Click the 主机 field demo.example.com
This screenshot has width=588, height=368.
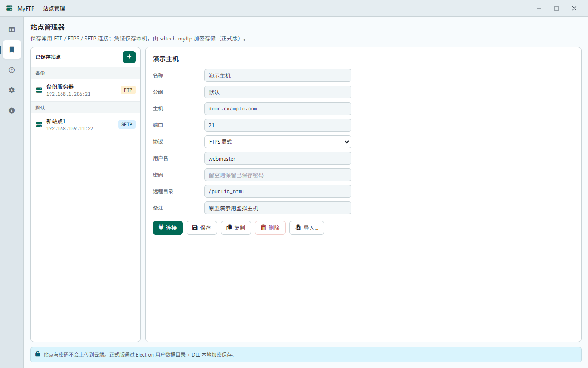click(x=277, y=109)
